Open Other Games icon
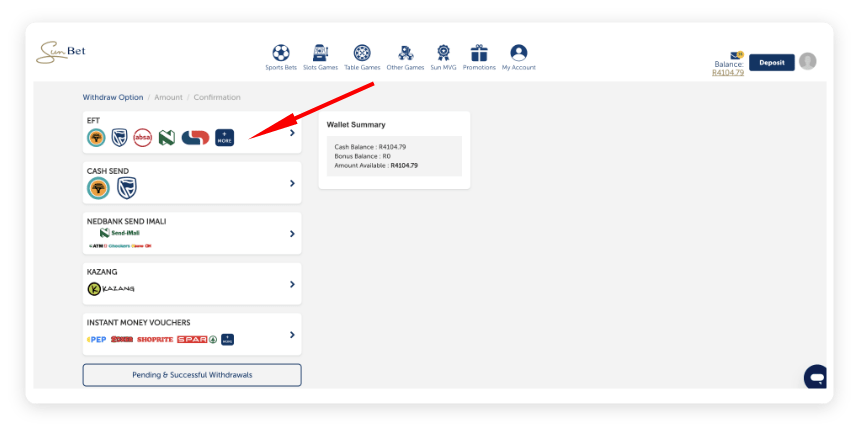This screenshot has height=432, width=859. tap(405, 53)
